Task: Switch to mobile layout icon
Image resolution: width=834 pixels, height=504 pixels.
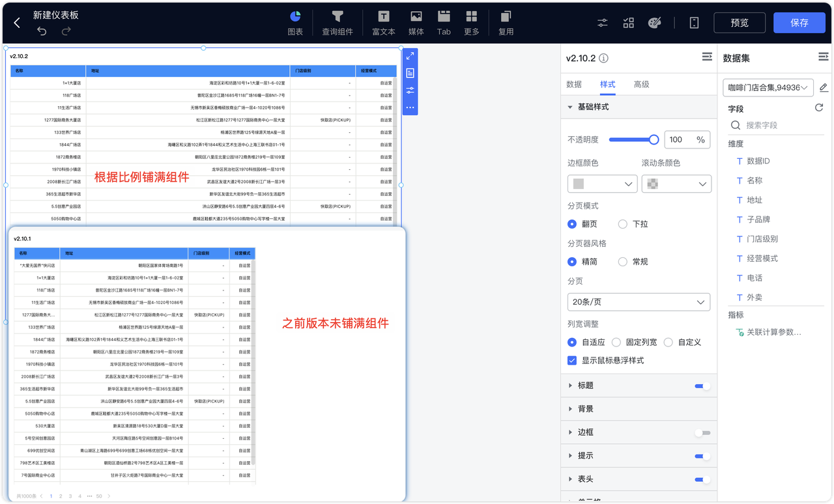Action: tap(694, 23)
